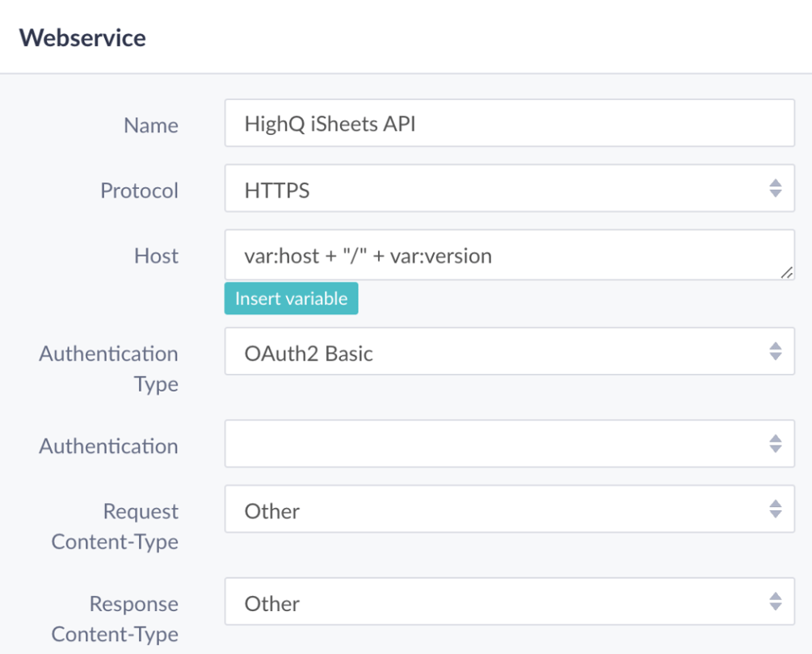Open the Protocol selector arrows icon
Screen dimensions: 812x654
775,188
